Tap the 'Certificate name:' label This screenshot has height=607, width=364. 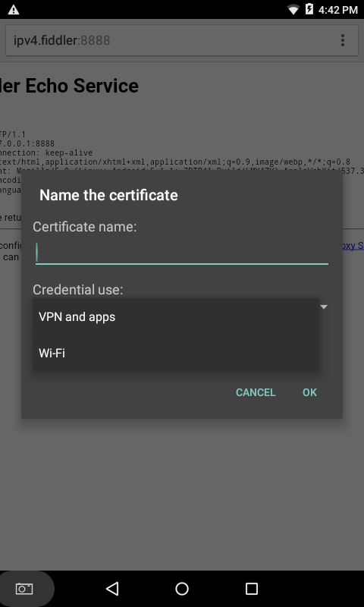[x=85, y=227]
